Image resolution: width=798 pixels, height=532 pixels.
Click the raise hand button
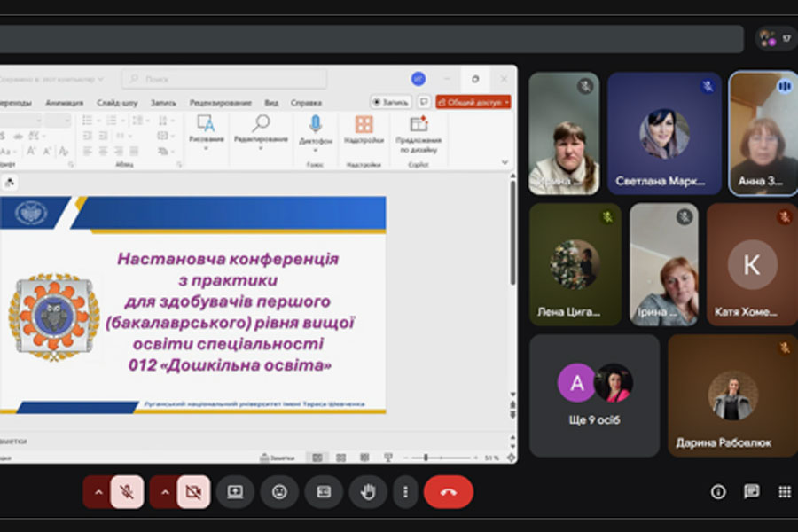click(367, 492)
